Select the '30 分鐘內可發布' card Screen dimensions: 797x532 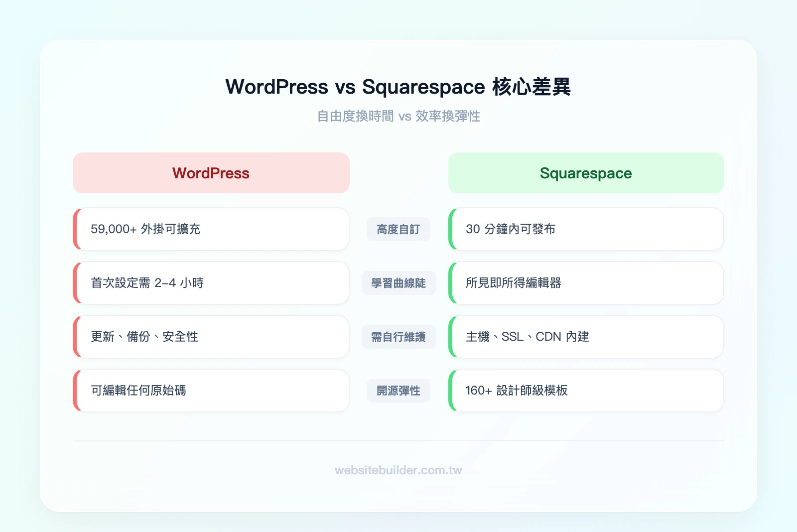pos(586,229)
